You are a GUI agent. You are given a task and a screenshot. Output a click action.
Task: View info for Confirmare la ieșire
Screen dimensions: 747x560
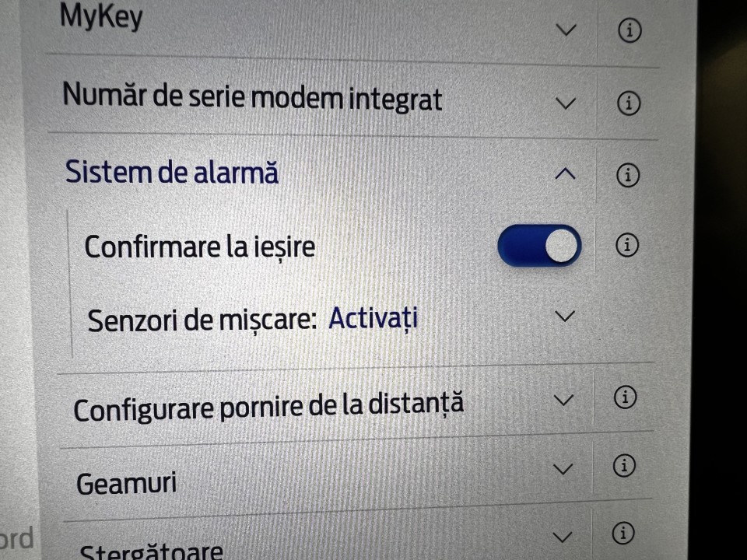[x=626, y=246]
